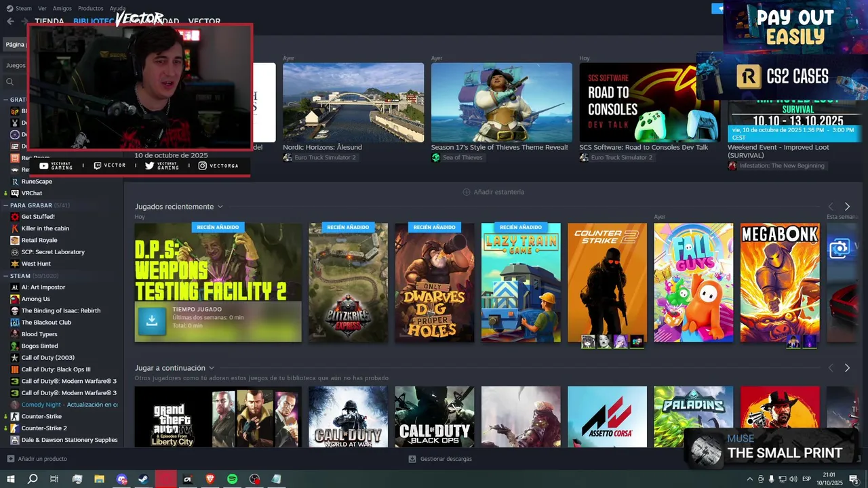This screenshot has height=488, width=868.
Task: Open Discord from the taskbar
Action: click(x=121, y=479)
